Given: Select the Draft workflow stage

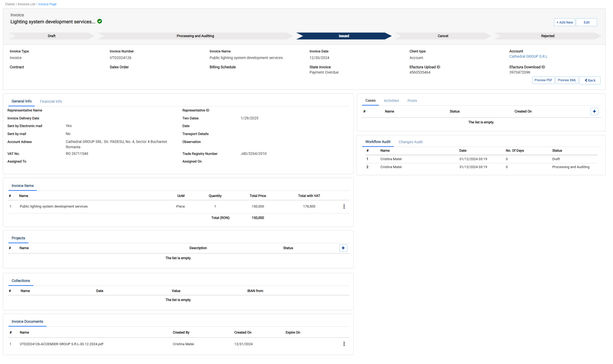Looking at the screenshot, I should pos(51,36).
